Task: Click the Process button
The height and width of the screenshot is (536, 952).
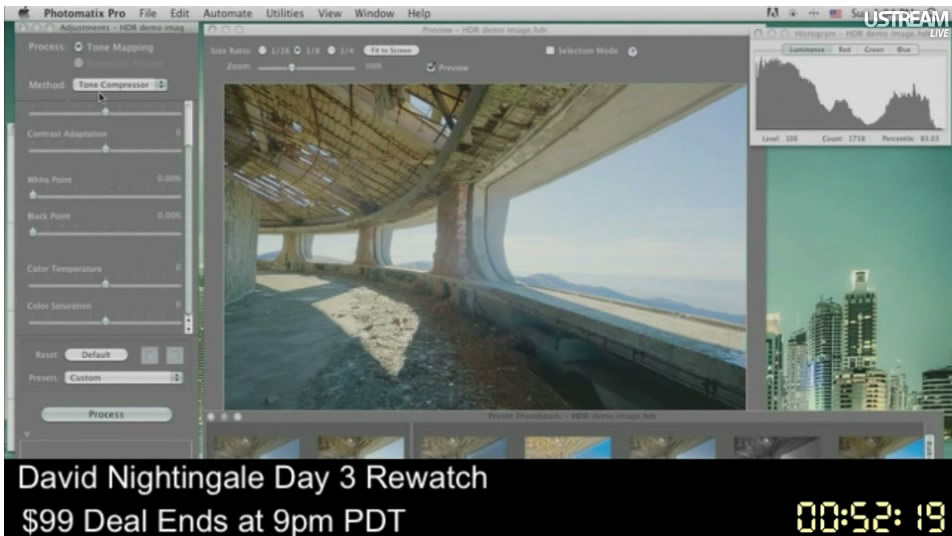Action: tap(106, 414)
